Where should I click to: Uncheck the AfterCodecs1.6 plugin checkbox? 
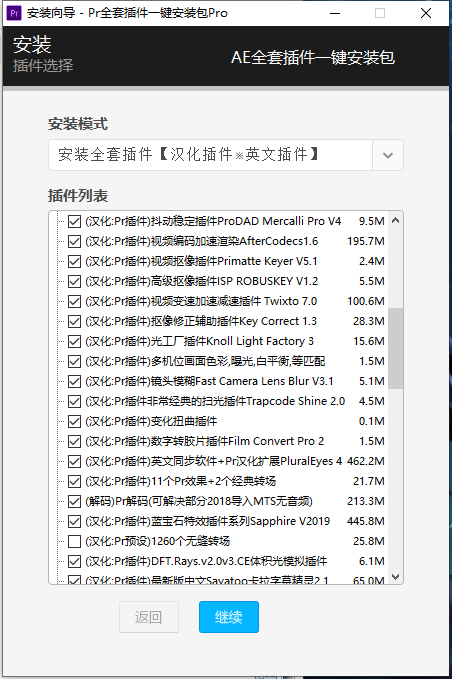(x=74, y=241)
